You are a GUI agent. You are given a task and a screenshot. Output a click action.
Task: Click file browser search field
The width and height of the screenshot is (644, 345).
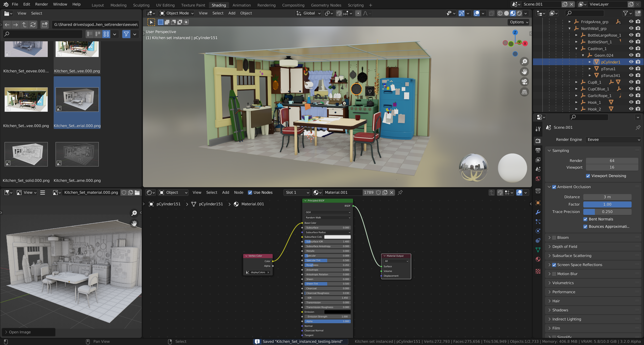(x=43, y=34)
